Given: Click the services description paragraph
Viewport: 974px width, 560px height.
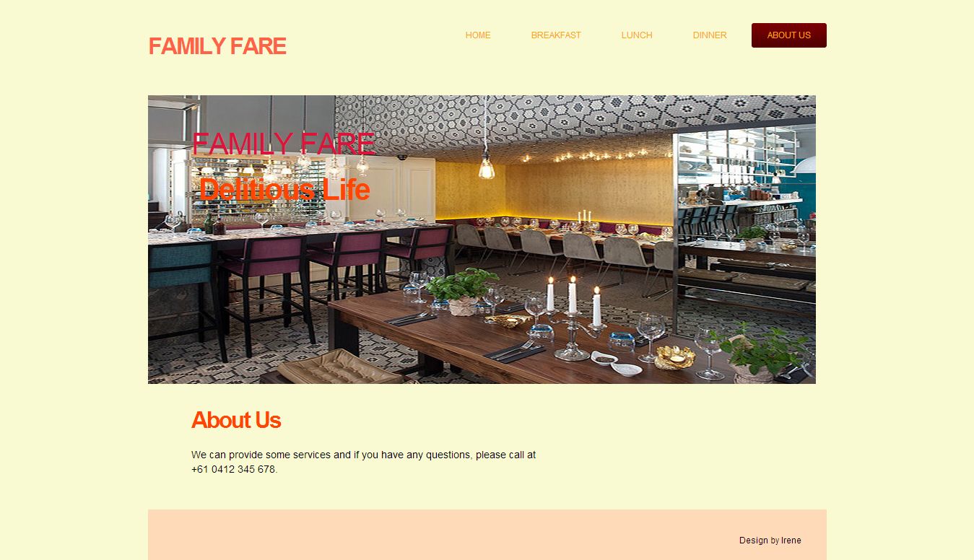Looking at the screenshot, I should click(363, 462).
